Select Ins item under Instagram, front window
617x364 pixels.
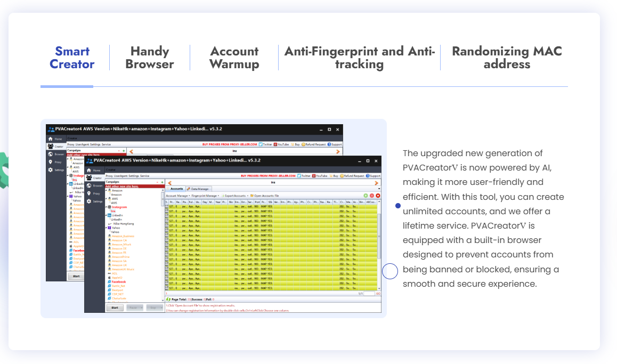tap(113, 212)
